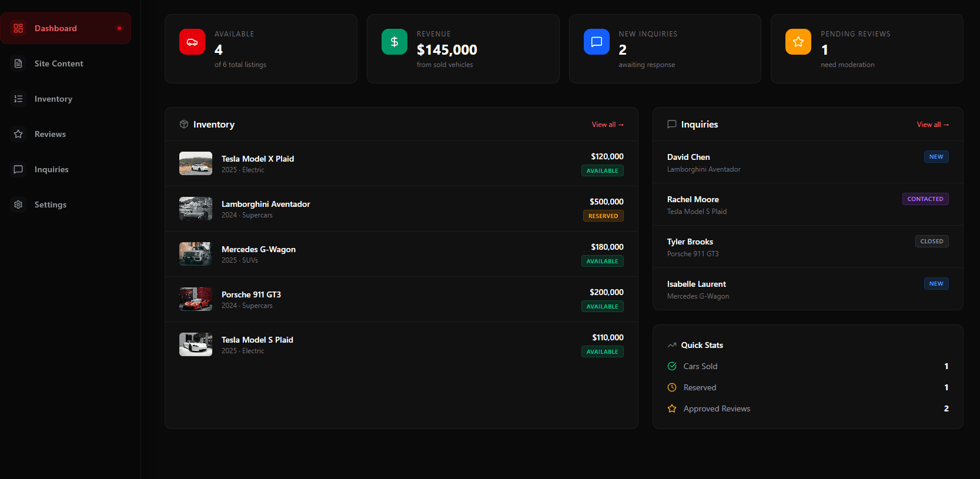Click the red car icon on Available card
Viewport: 980px width, 479px height.
click(x=192, y=42)
